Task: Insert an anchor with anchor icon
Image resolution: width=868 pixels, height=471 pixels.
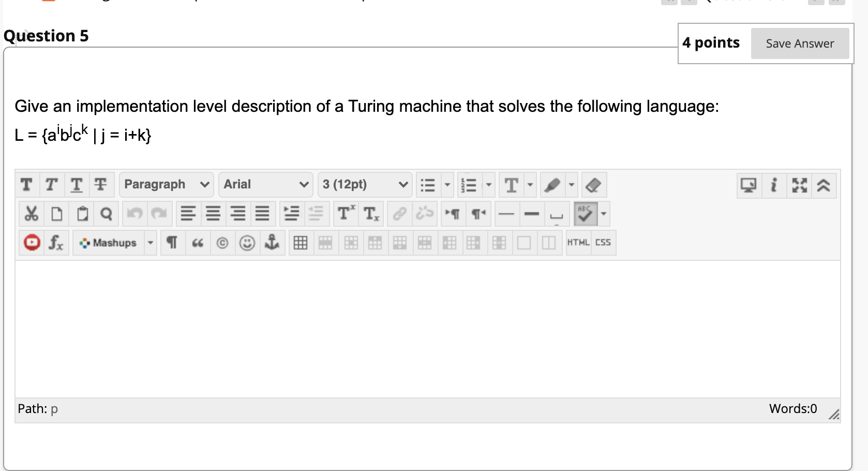Action: click(272, 242)
